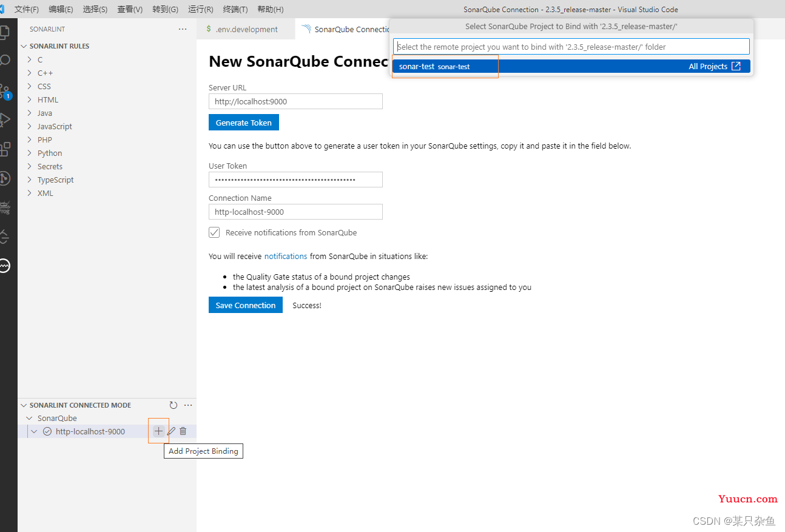The image size is (785, 532).
Task: Click the SONARLINT sidebar title
Action: 47,29
